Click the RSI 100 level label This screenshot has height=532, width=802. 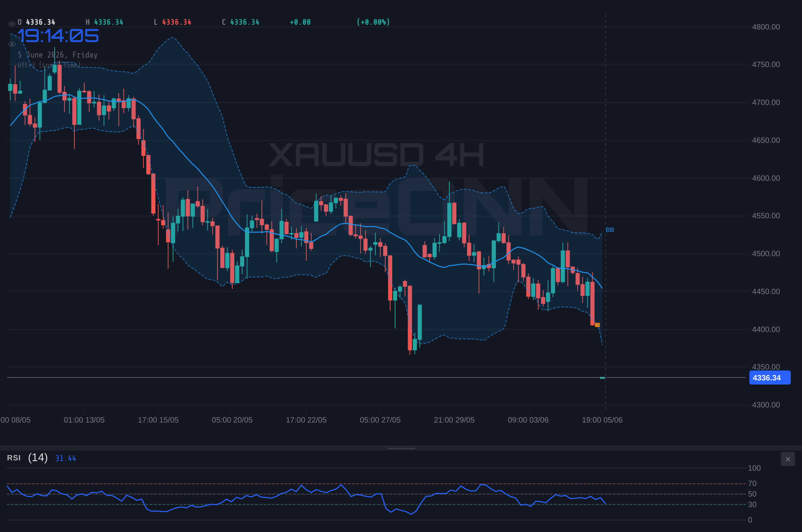click(754, 468)
